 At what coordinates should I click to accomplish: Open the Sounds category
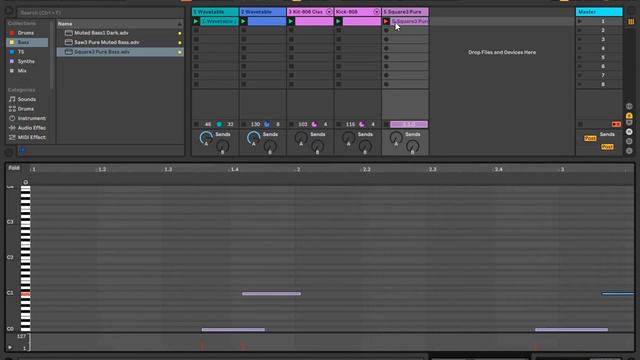point(27,99)
